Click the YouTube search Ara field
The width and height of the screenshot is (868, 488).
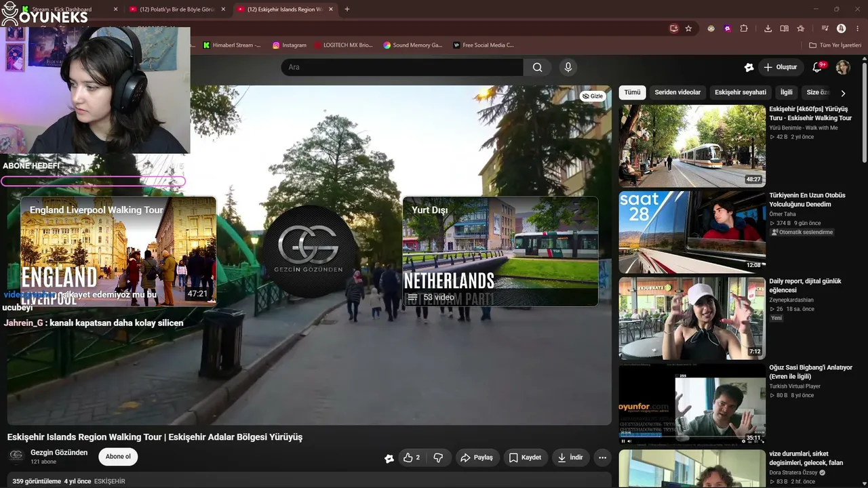point(402,67)
